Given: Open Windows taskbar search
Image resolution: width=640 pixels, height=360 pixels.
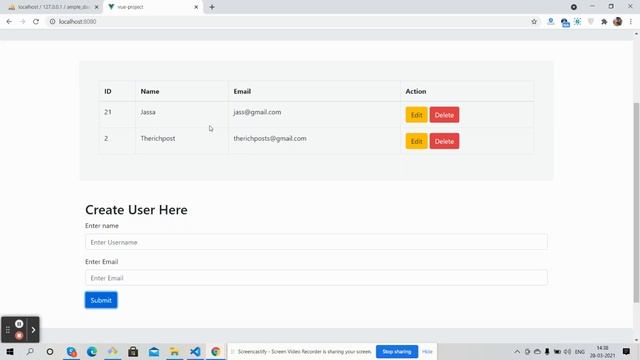Looking at the screenshot, I should pyautogui.click(x=30, y=351).
